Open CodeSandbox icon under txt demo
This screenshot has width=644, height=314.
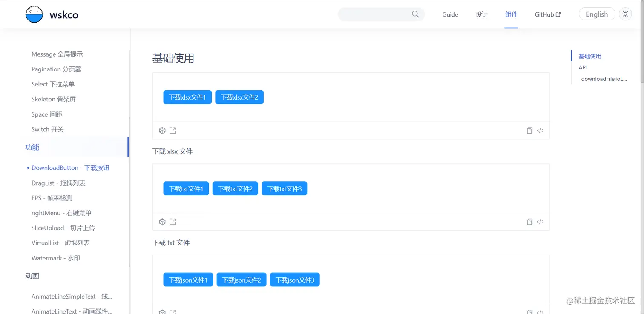click(x=162, y=222)
